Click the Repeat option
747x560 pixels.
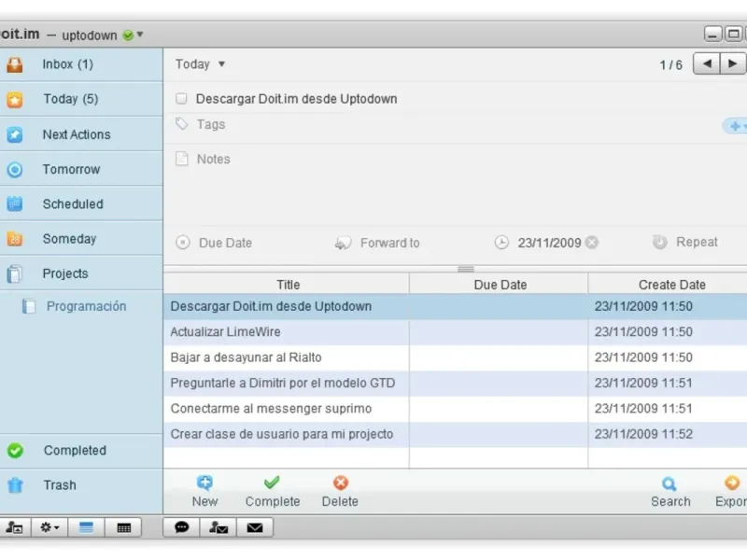pyautogui.click(x=697, y=242)
